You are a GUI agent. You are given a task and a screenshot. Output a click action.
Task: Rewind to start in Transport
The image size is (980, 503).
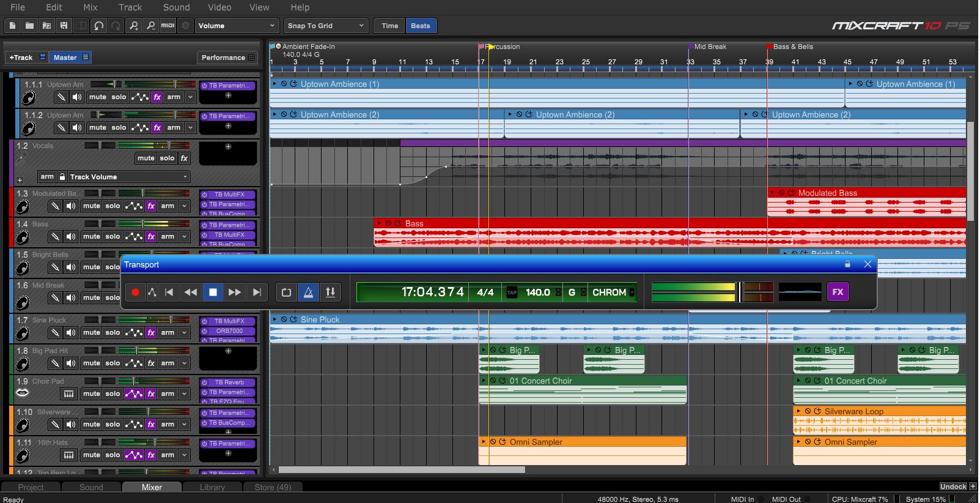pyautogui.click(x=169, y=292)
